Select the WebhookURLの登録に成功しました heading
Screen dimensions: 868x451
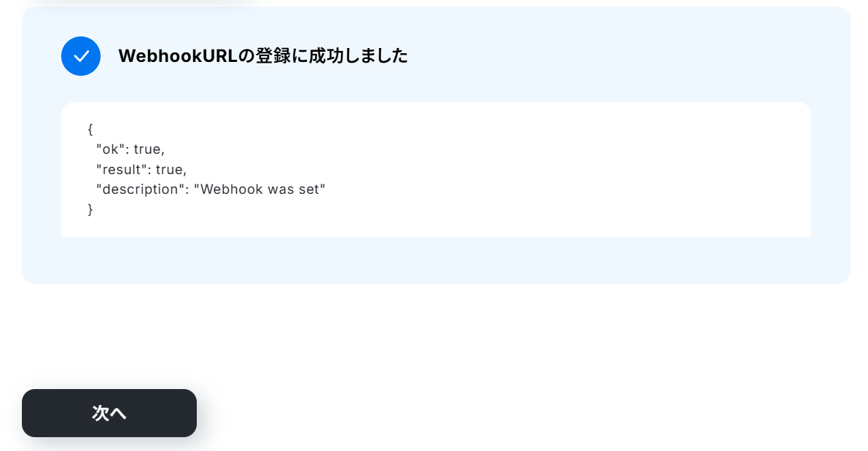click(x=263, y=56)
